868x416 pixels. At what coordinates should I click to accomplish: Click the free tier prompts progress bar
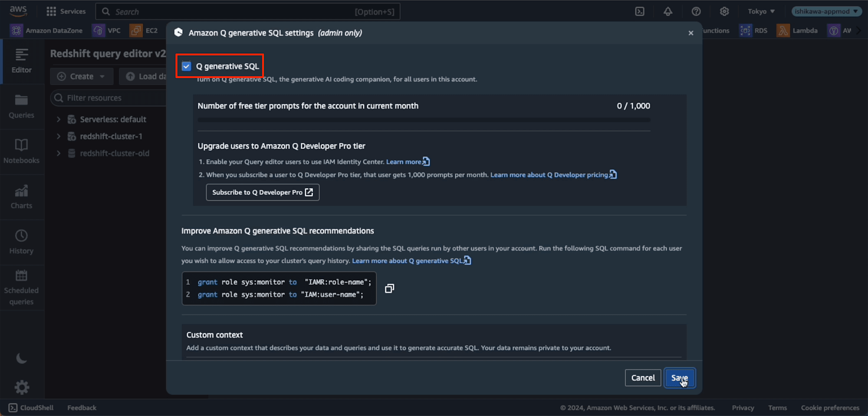coord(424,120)
